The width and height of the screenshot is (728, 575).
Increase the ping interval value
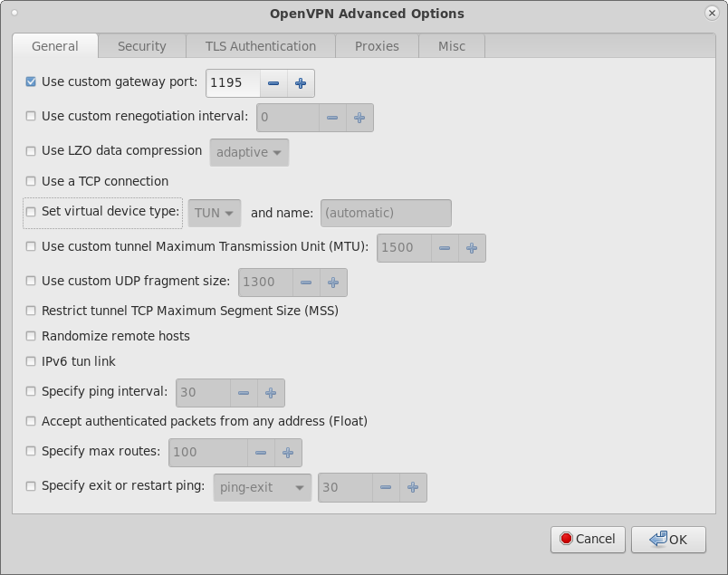point(271,393)
